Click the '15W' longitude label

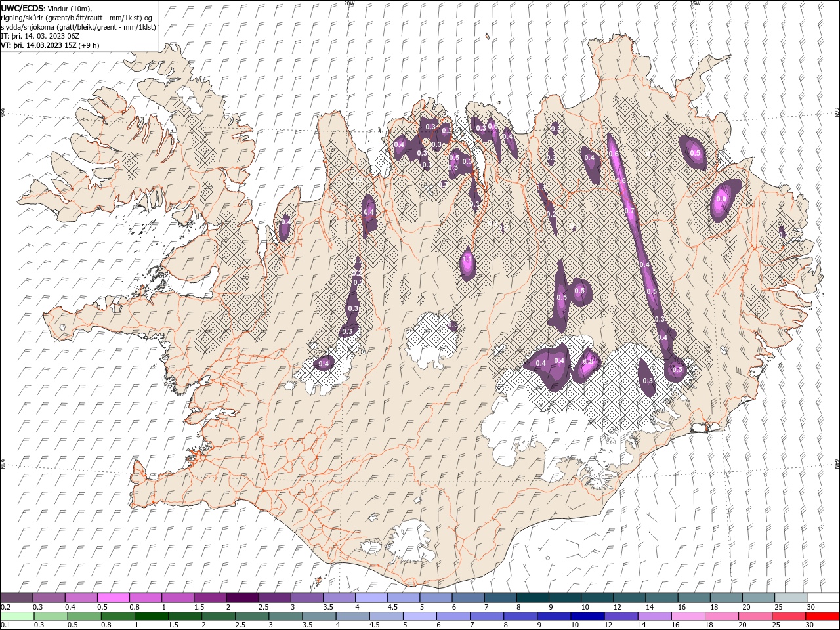694,3
